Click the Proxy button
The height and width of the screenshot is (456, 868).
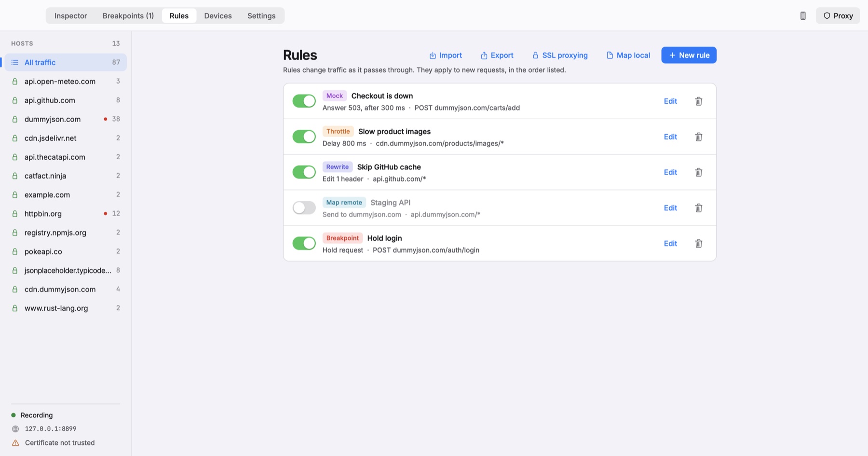pos(838,16)
